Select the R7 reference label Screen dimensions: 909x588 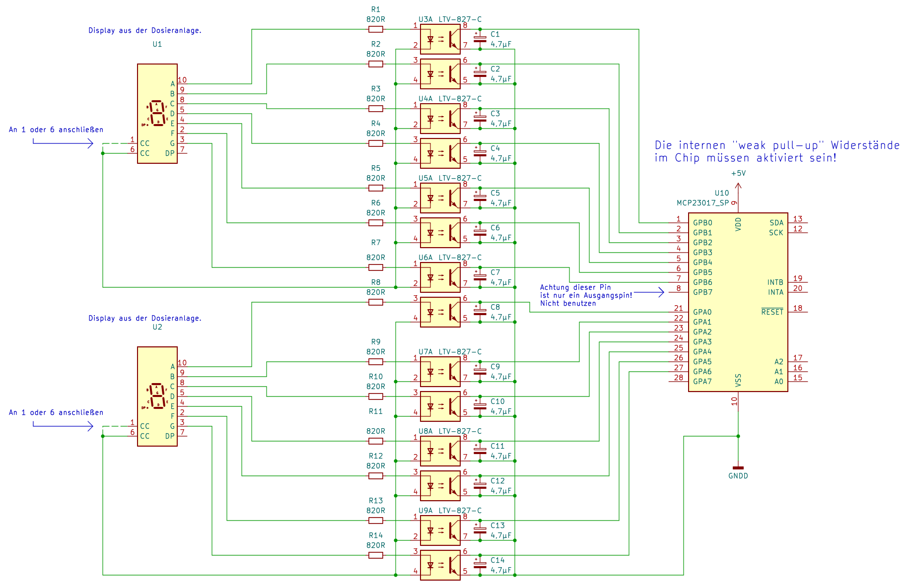click(376, 243)
